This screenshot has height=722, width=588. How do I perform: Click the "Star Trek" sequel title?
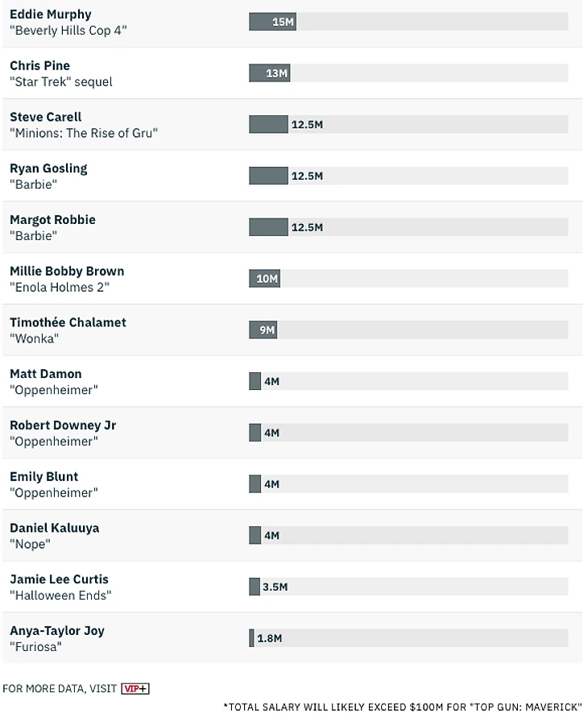tap(61, 82)
